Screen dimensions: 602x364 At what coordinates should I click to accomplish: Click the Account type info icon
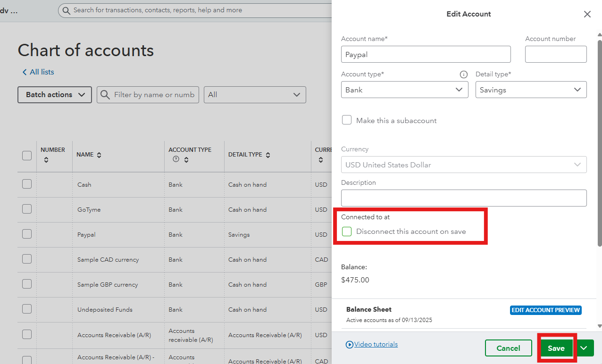click(x=463, y=74)
